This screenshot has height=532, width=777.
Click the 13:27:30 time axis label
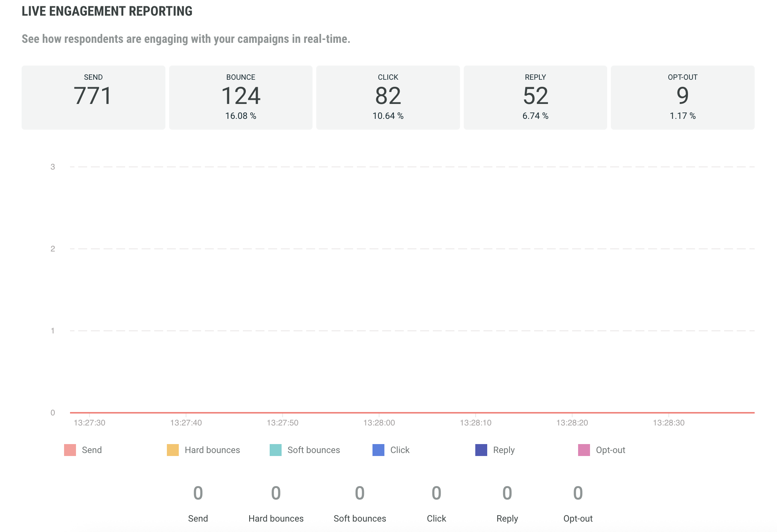[89, 423]
